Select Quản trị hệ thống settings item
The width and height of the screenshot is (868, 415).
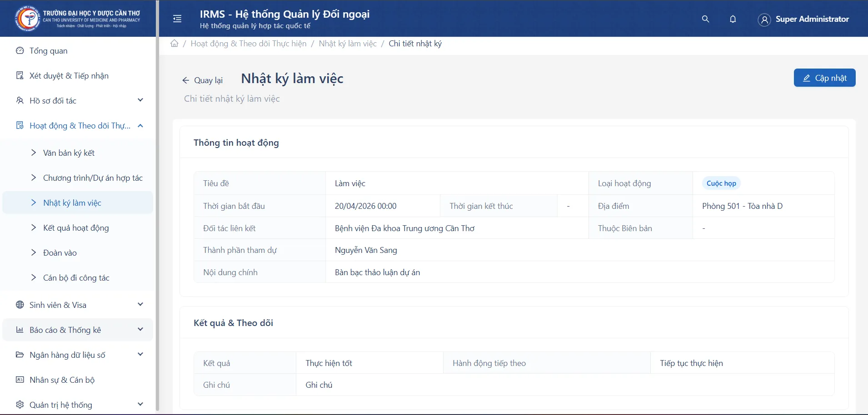61,404
